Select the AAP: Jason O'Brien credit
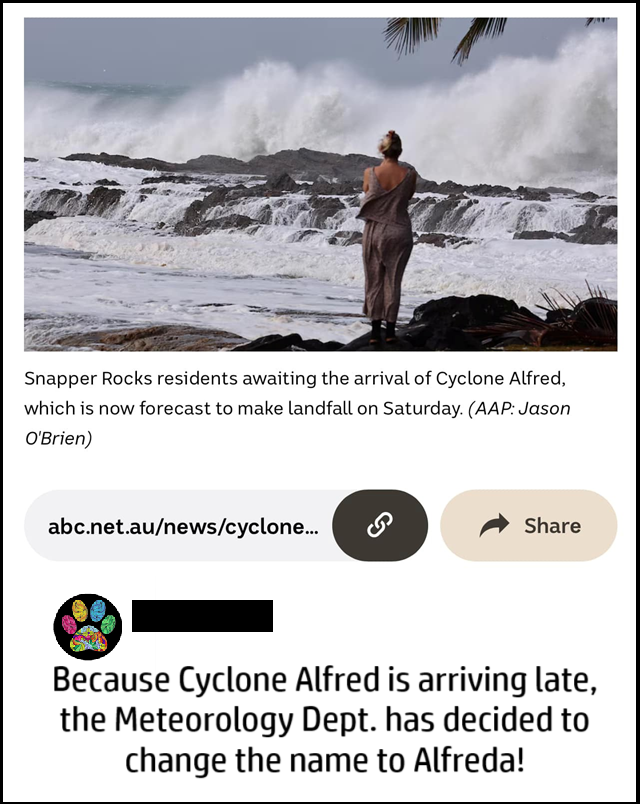 point(297,423)
